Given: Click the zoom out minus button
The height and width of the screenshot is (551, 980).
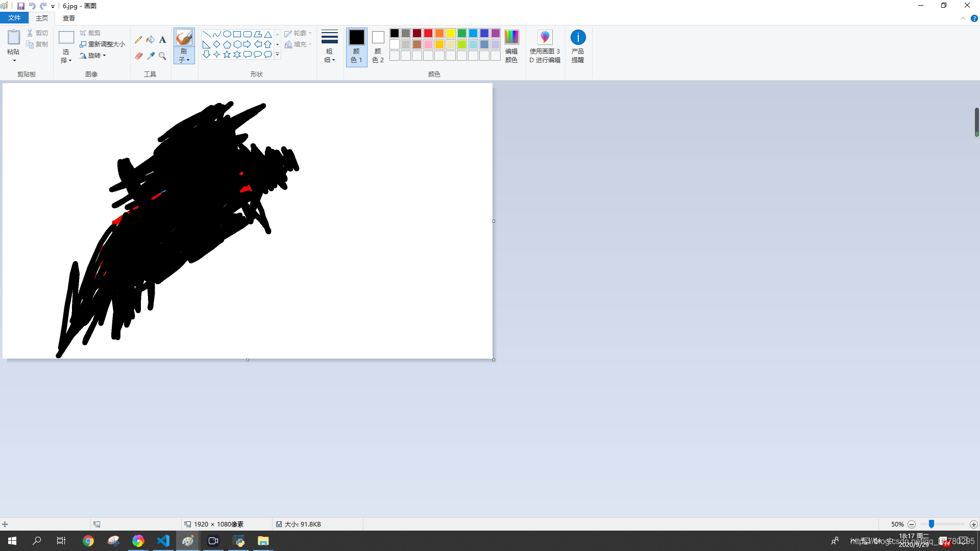Looking at the screenshot, I should point(912,524).
